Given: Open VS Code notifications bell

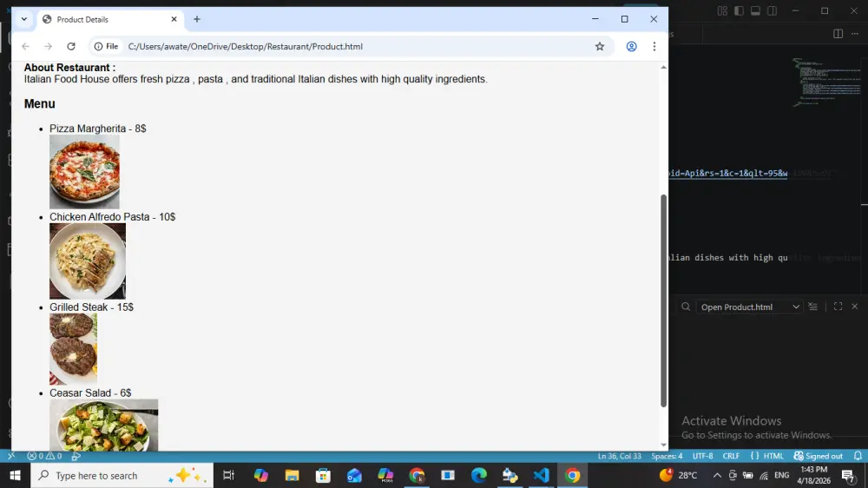Looking at the screenshot, I should click(858, 457).
